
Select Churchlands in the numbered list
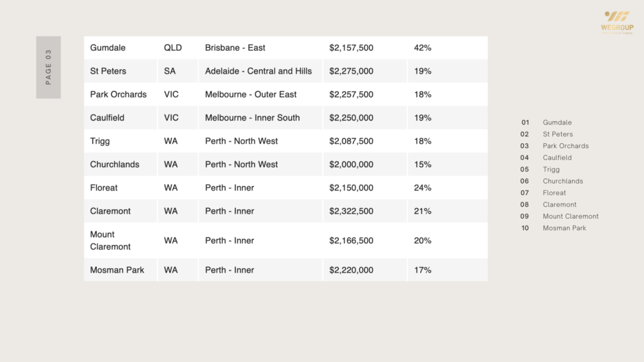click(x=563, y=181)
